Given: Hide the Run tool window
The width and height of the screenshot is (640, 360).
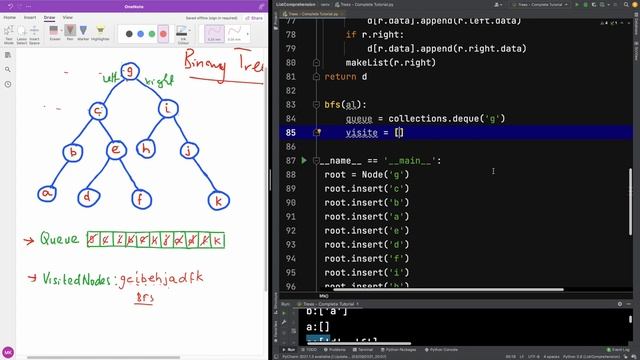Looking at the screenshot, I should click(629, 304).
